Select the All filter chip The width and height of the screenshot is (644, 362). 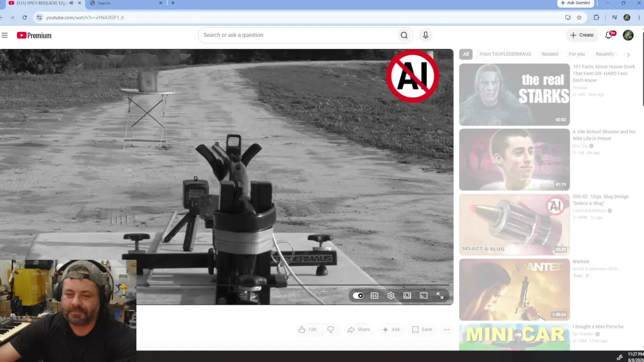[x=466, y=54]
